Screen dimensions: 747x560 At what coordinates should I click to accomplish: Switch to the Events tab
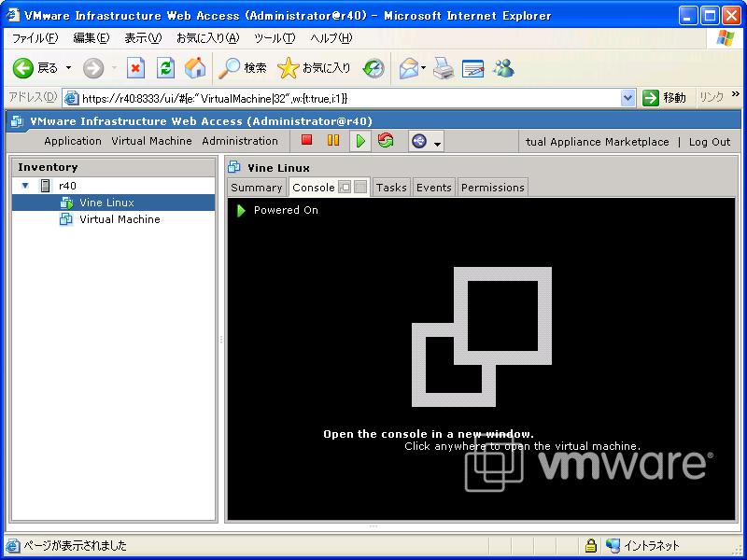pos(433,188)
